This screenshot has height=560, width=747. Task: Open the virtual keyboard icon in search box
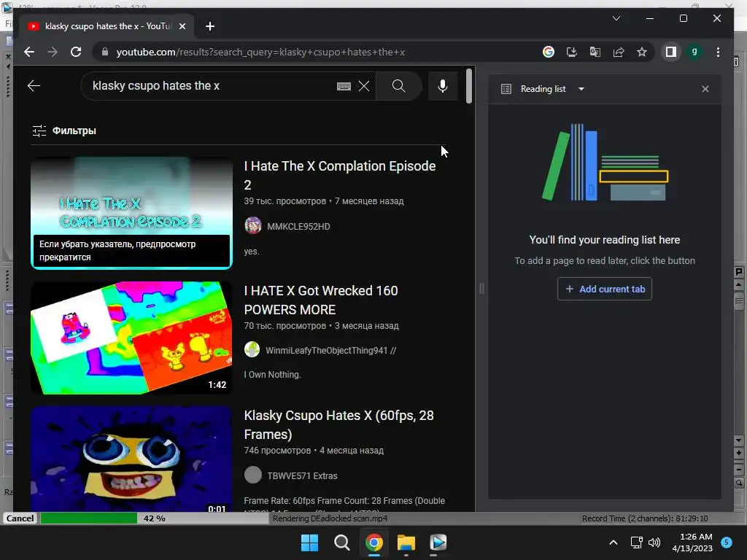(344, 86)
